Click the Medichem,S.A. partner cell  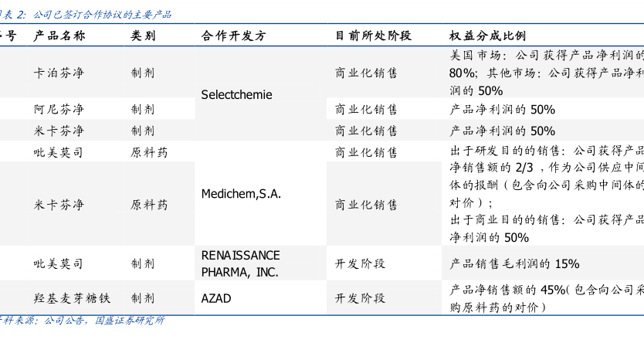point(240,193)
